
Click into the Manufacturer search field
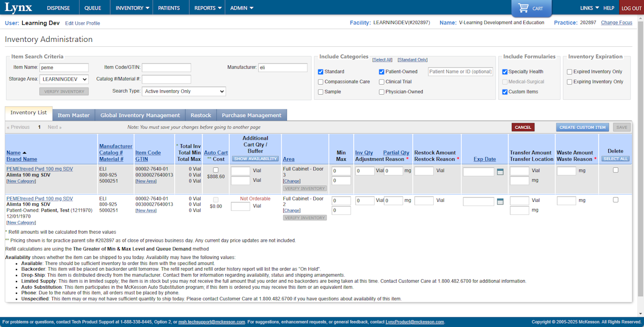[x=282, y=68]
